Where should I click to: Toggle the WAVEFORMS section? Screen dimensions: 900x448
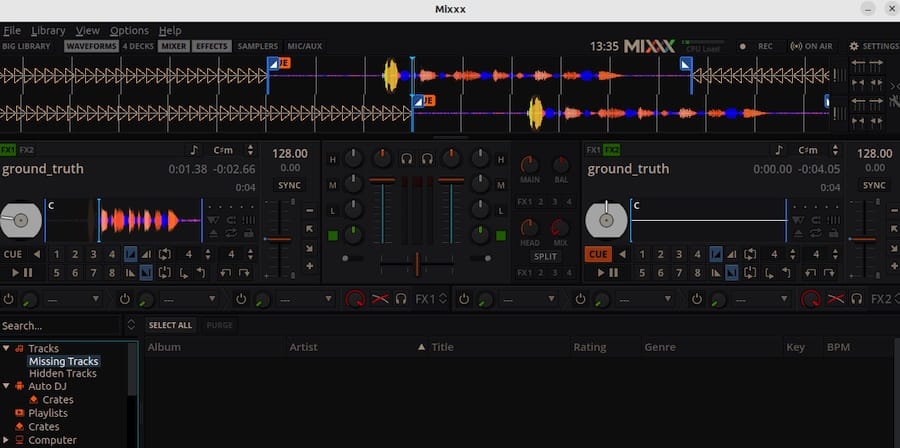click(91, 46)
